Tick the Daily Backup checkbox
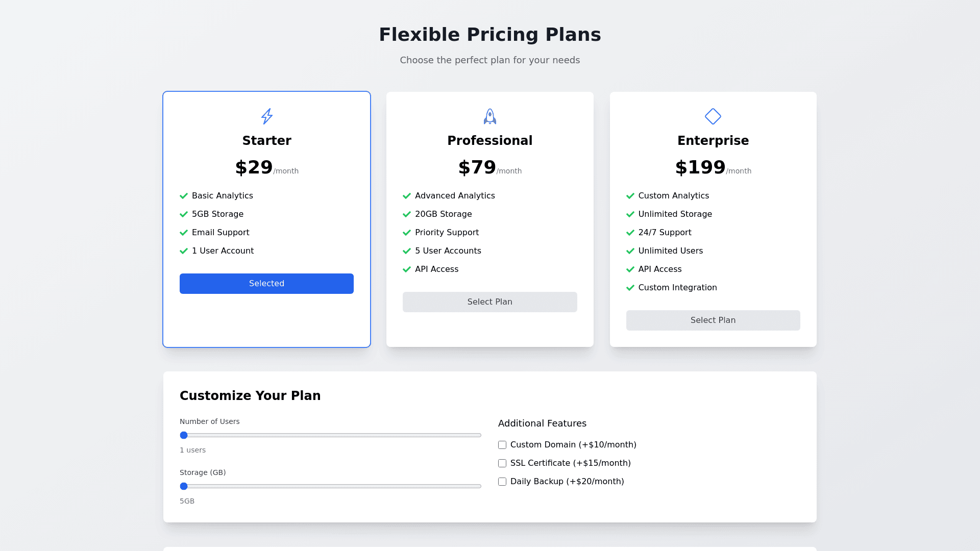 tap(502, 482)
